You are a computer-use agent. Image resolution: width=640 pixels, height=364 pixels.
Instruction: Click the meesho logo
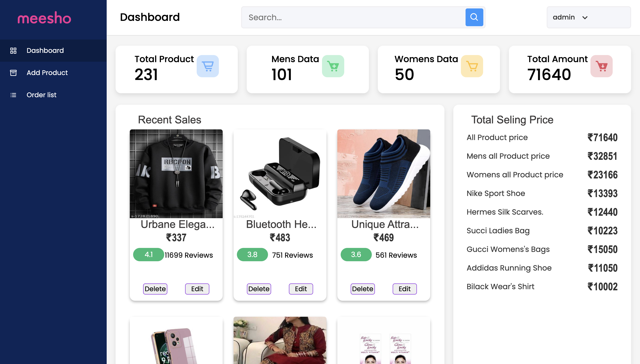point(44,18)
